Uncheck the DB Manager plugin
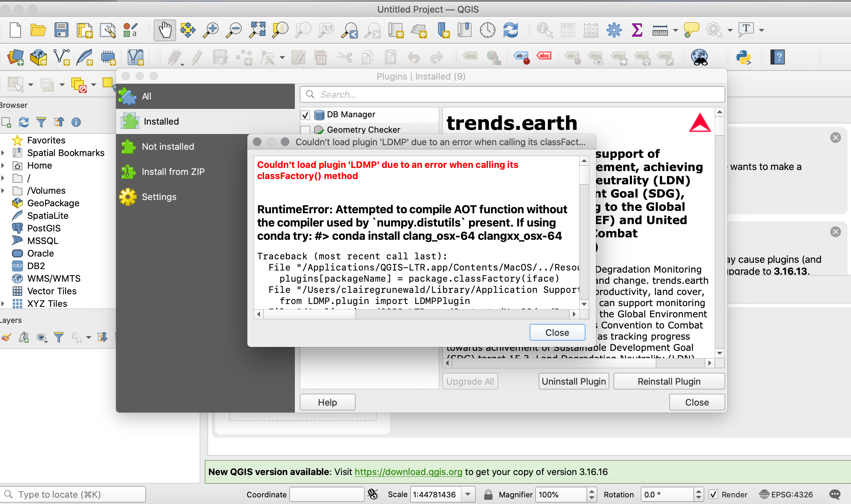Image resolution: width=851 pixels, height=504 pixels. (305, 115)
